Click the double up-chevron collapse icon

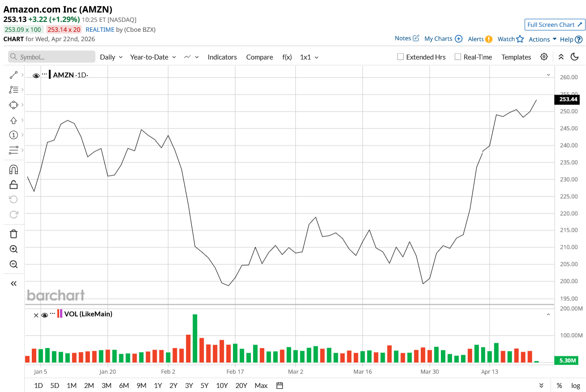tap(561, 57)
